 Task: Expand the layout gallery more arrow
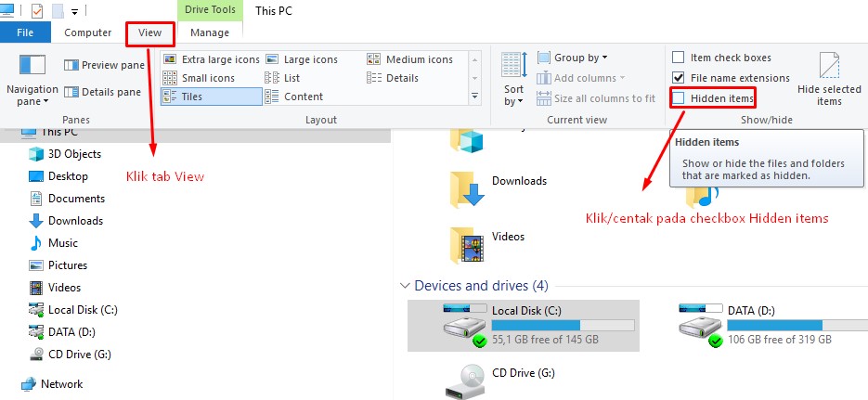coord(474,97)
